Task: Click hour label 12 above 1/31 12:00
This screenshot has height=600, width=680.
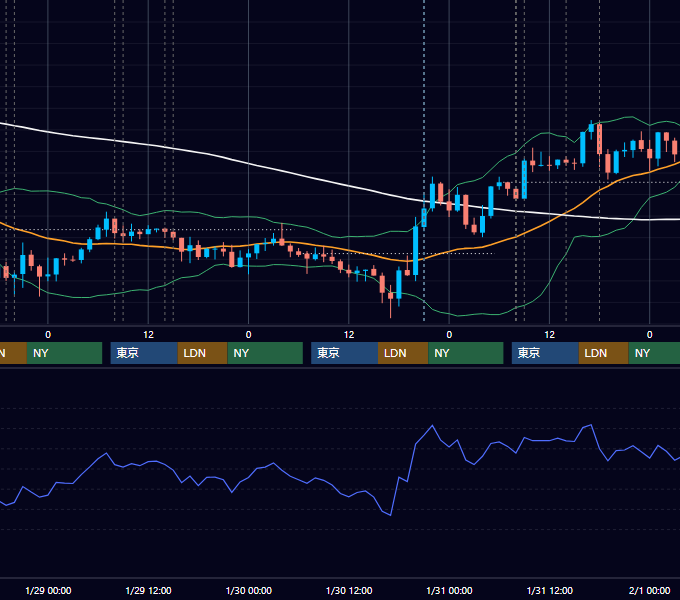Action: (549, 335)
